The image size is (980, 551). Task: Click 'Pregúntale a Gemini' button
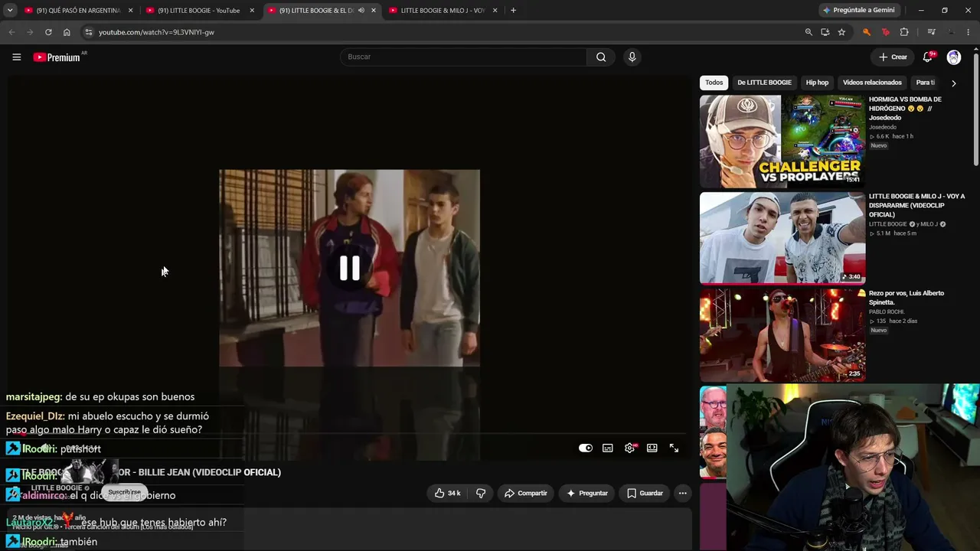point(859,11)
